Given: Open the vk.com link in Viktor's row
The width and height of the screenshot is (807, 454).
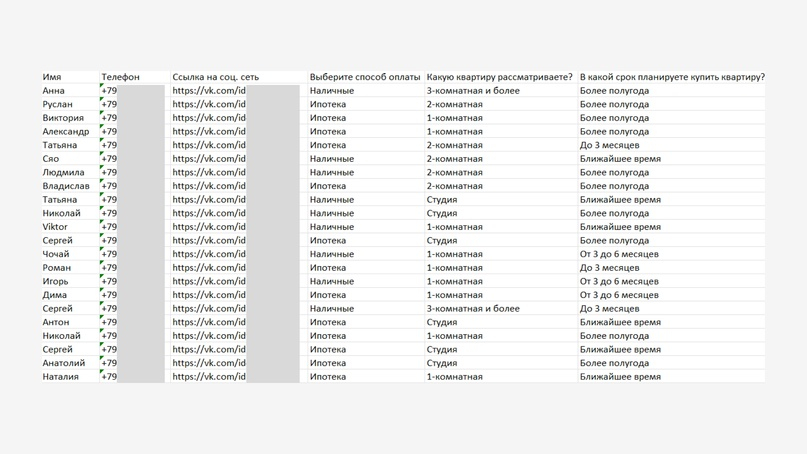Looking at the screenshot, I should coord(209,227).
